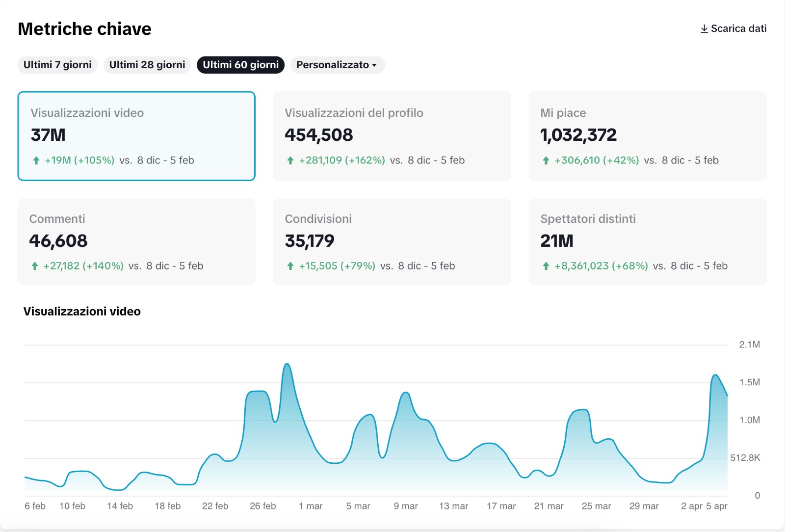Select the Ultimi 7 giorni range
785x532 pixels.
coord(57,65)
